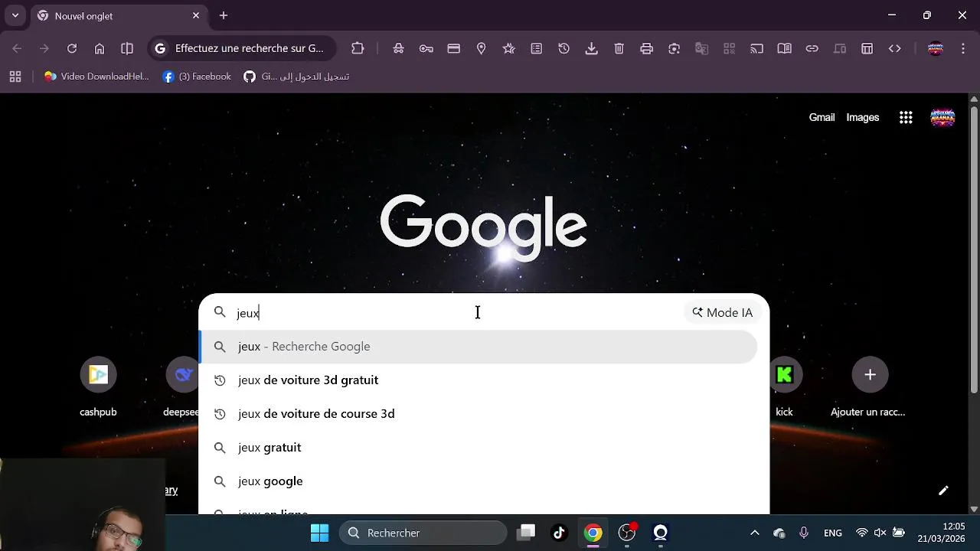Choose 'jeux de voiture de course 3d' suggestion
Viewport: 980px width, 551px height.
pos(479,414)
